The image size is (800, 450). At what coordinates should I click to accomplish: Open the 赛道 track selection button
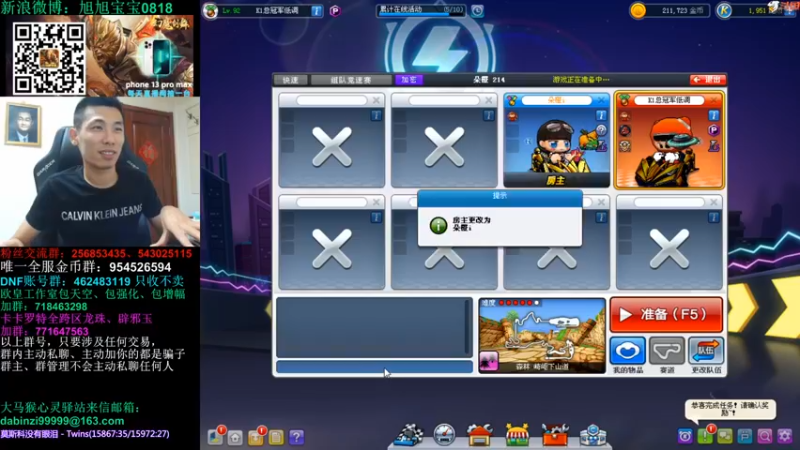[667, 351]
